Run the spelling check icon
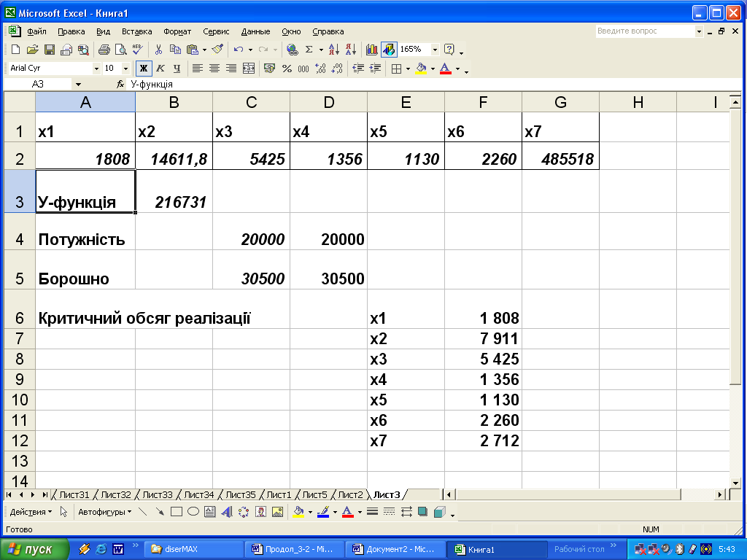 point(138,50)
